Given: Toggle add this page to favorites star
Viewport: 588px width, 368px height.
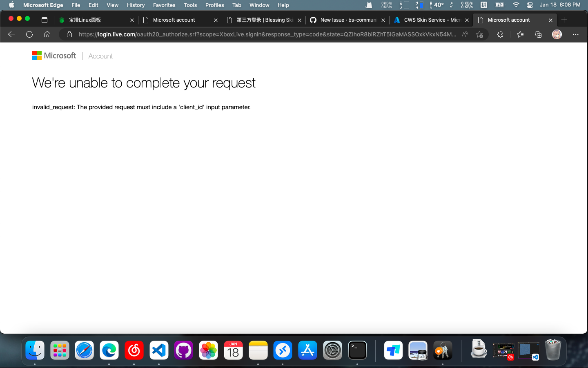Looking at the screenshot, I should [480, 34].
